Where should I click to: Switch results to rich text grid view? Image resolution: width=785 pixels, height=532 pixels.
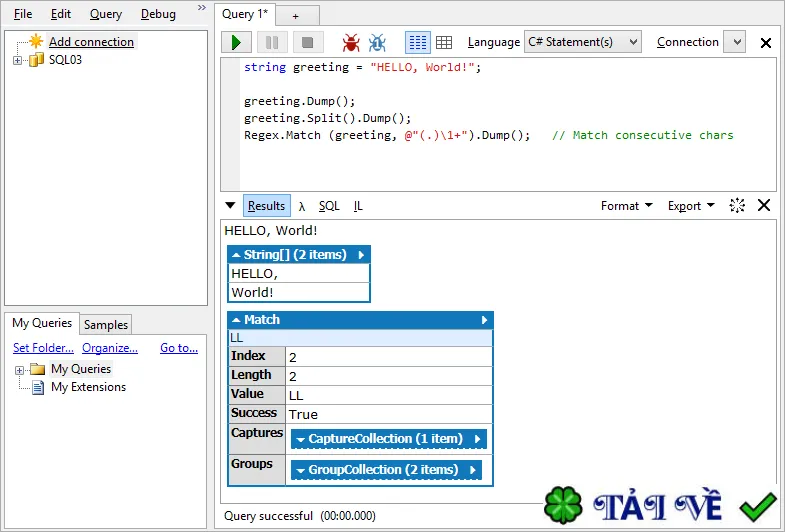click(x=418, y=43)
